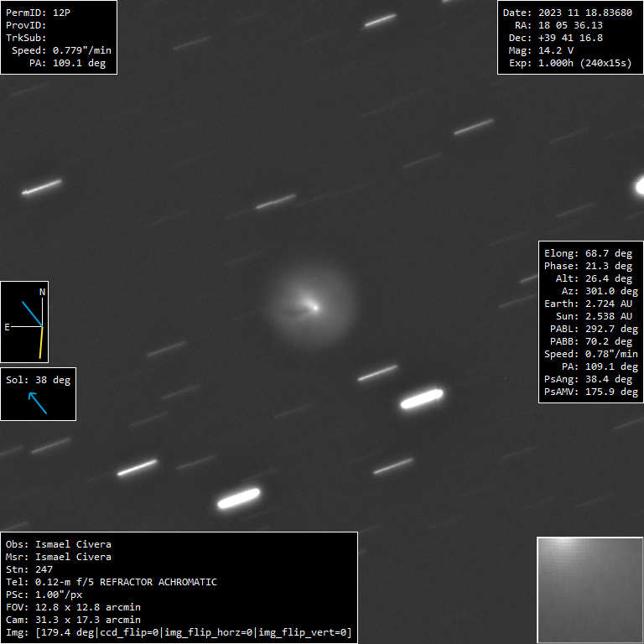The width and height of the screenshot is (644, 644).
Task: Click PA: 109.1 deg in top-left box
Action: click(x=67, y=63)
